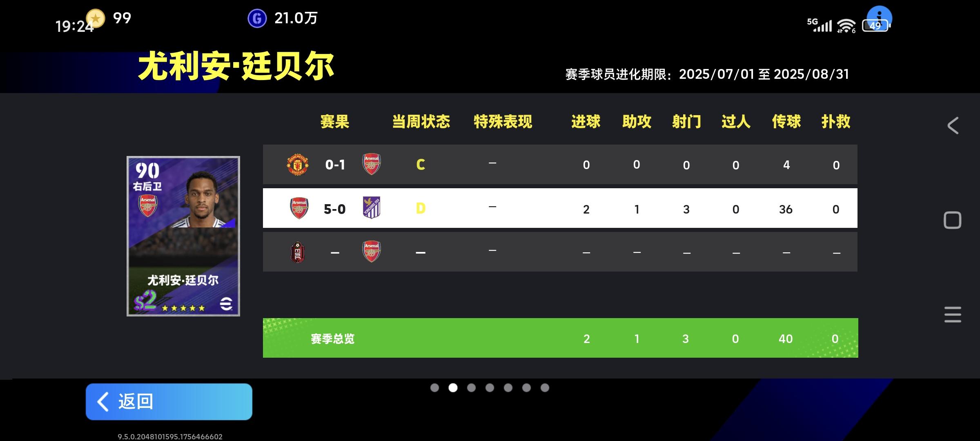Tap the 当周状态 column header
The height and width of the screenshot is (441, 980).
pyautogui.click(x=421, y=122)
